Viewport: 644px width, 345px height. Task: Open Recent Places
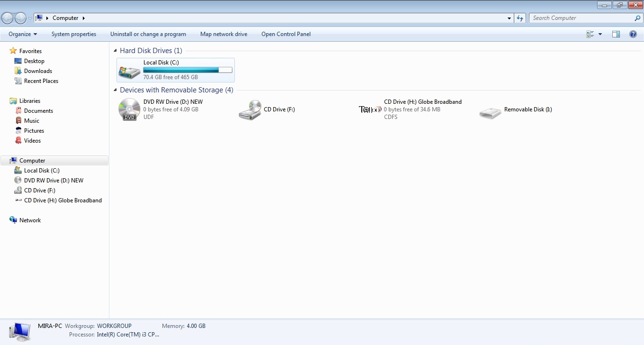point(41,81)
